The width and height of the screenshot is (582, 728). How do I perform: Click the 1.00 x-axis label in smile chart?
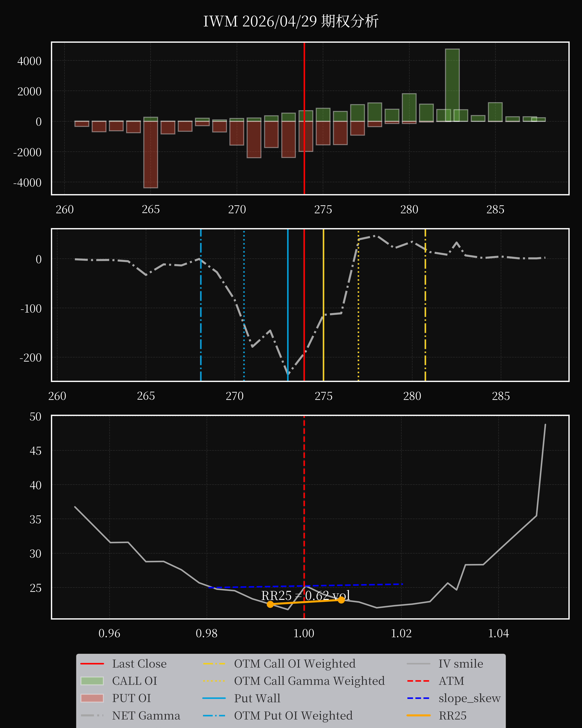click(x=304, y=633)
